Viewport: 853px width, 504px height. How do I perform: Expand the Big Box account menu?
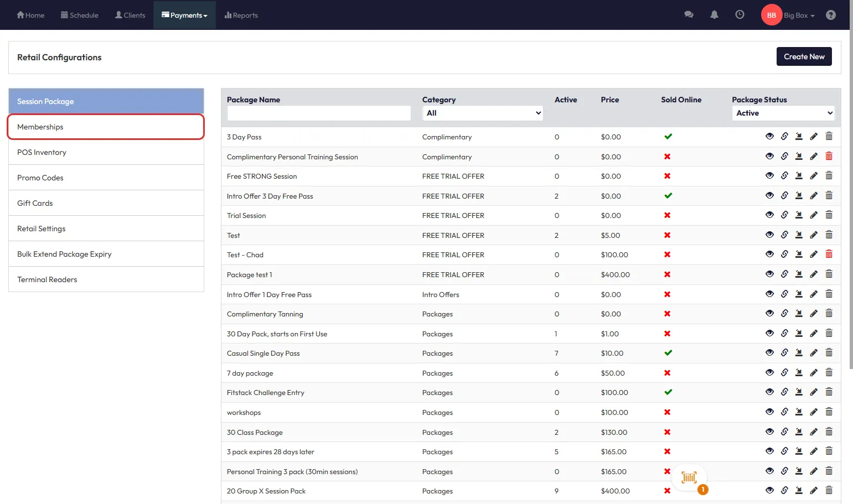pos(799,15)
